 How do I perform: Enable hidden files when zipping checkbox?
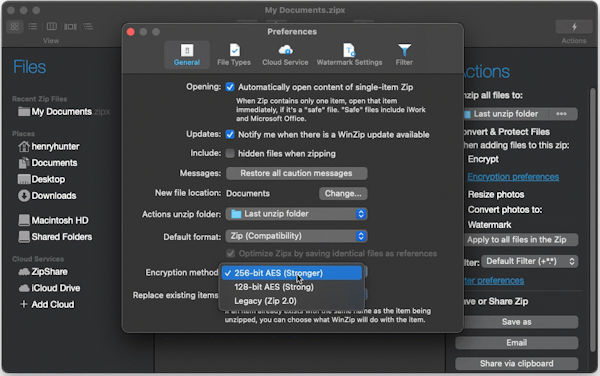point(230,153)
